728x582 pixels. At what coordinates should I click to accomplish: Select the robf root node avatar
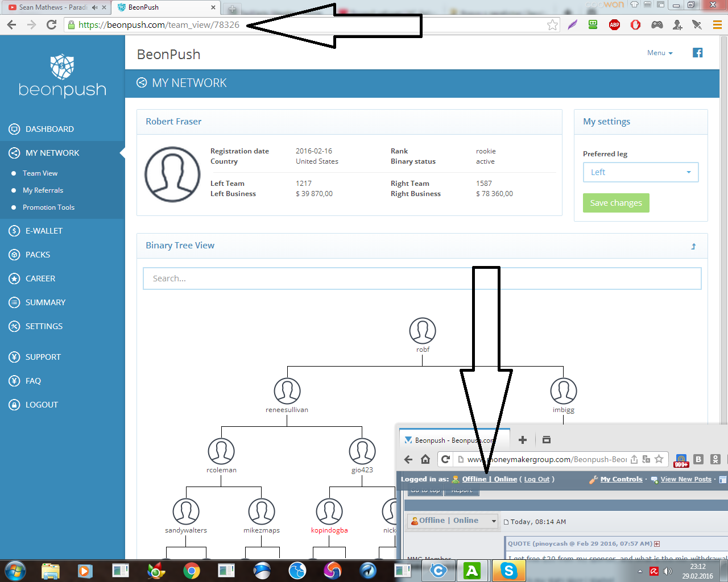click(423, 331)
